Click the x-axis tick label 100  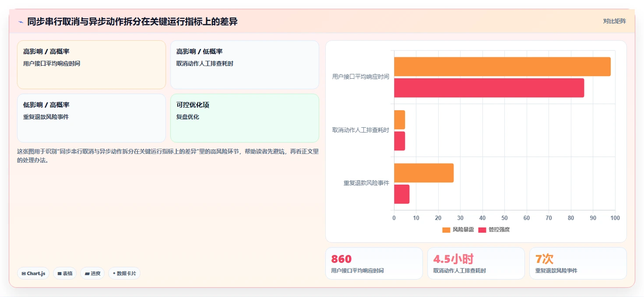pos(615,218)
